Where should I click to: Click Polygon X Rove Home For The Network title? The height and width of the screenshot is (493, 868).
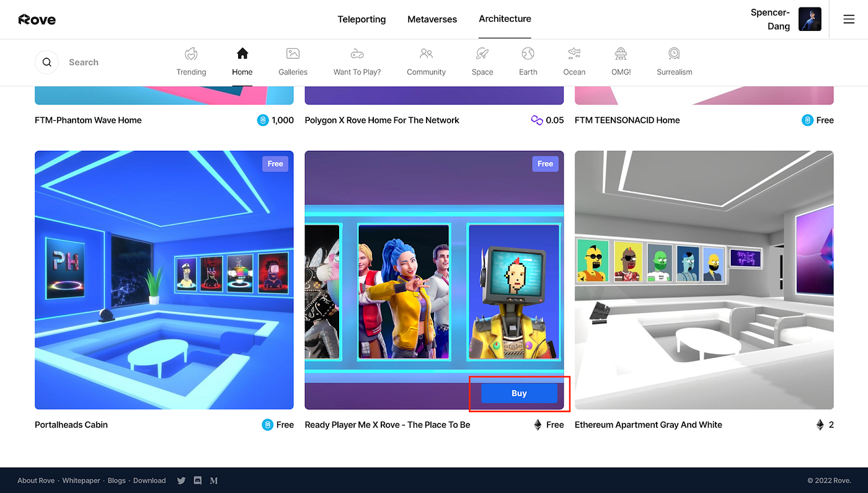pyautogui.click(x=382, y=120)
